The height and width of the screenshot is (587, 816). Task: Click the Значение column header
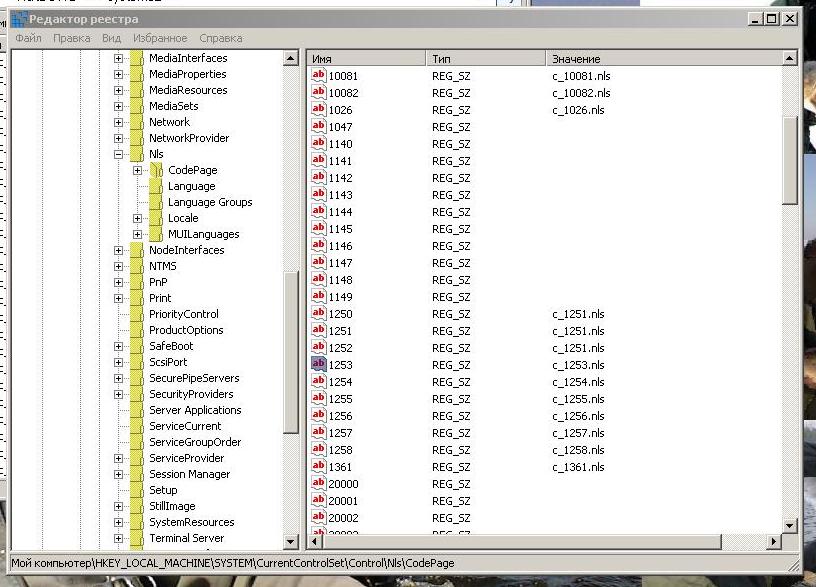click(660, 59)
